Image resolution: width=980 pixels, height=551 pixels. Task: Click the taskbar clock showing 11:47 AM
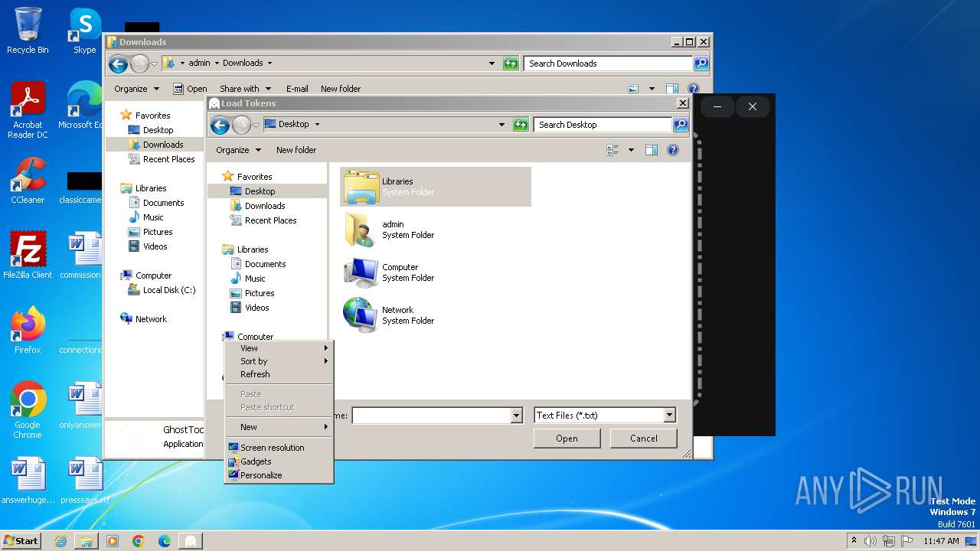click(941, 541)
